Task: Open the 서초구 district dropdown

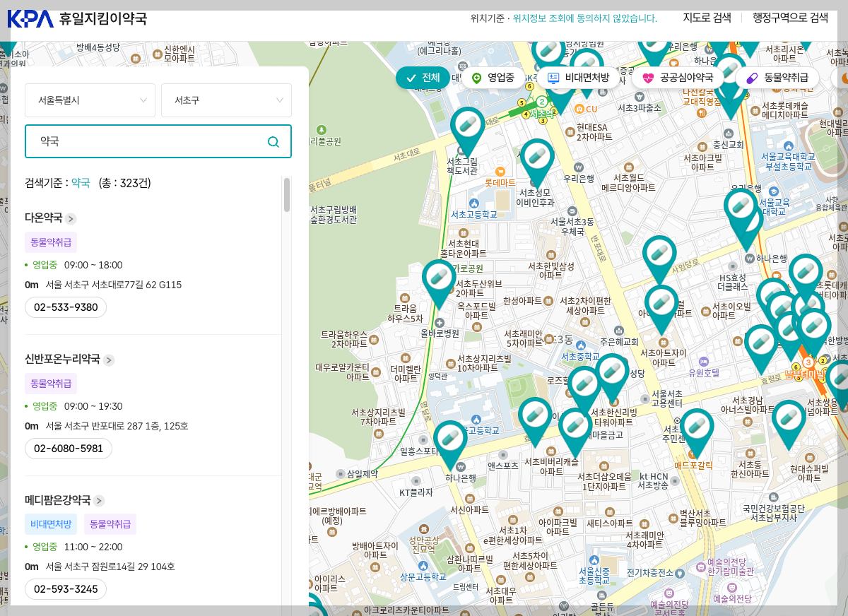Action: [226, 100]
